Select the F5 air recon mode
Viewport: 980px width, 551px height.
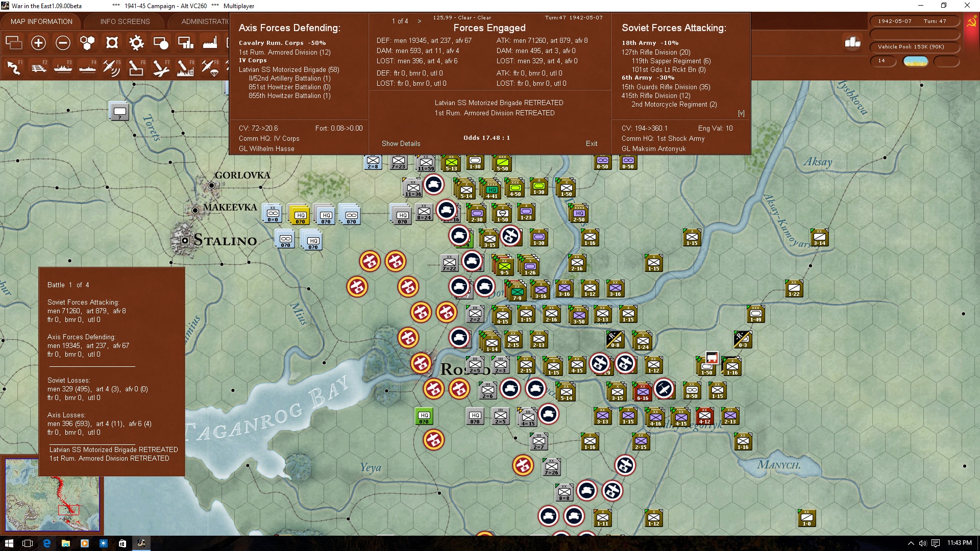[x=111, y=67]
